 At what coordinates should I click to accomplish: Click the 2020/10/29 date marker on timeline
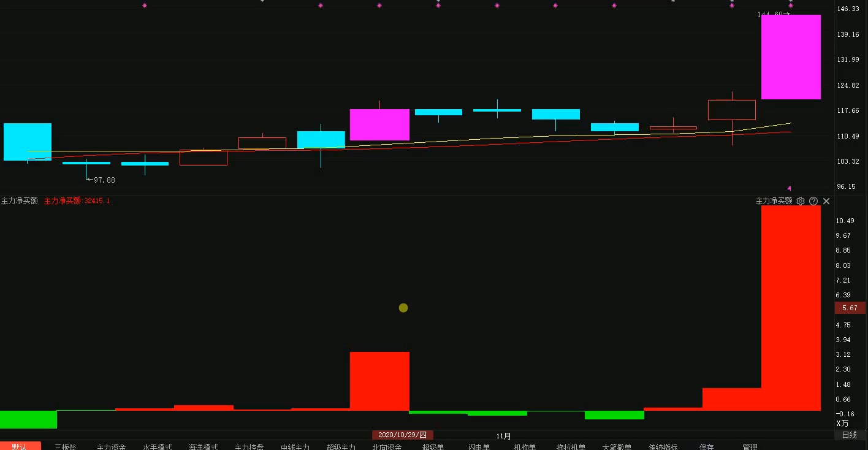402,435
